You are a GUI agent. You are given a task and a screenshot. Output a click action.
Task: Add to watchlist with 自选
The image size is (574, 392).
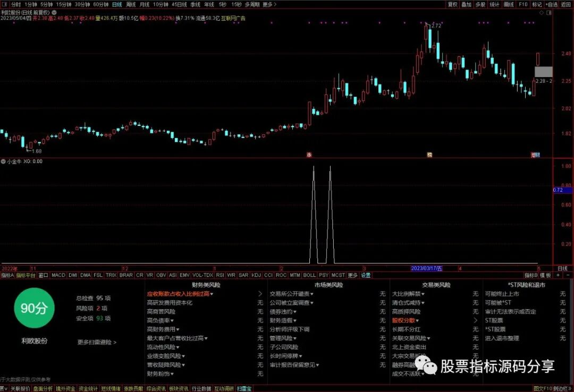click(552, 4)
